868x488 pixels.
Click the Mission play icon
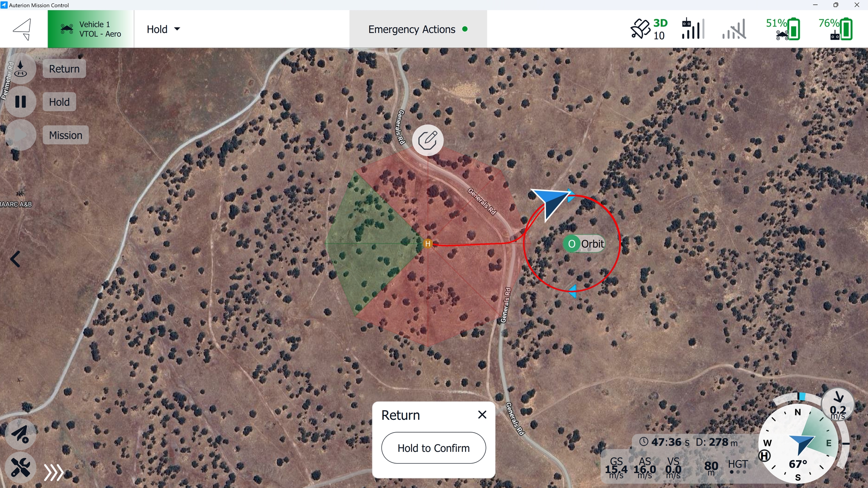coord(20,135)
